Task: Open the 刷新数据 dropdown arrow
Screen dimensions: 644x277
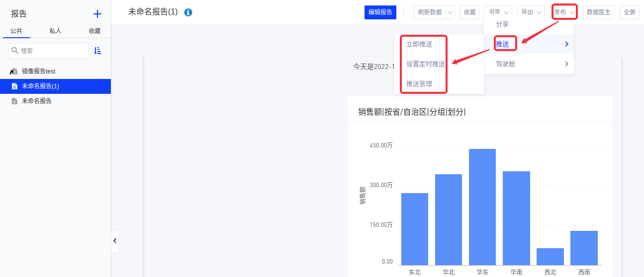Action: click(451, 12)
